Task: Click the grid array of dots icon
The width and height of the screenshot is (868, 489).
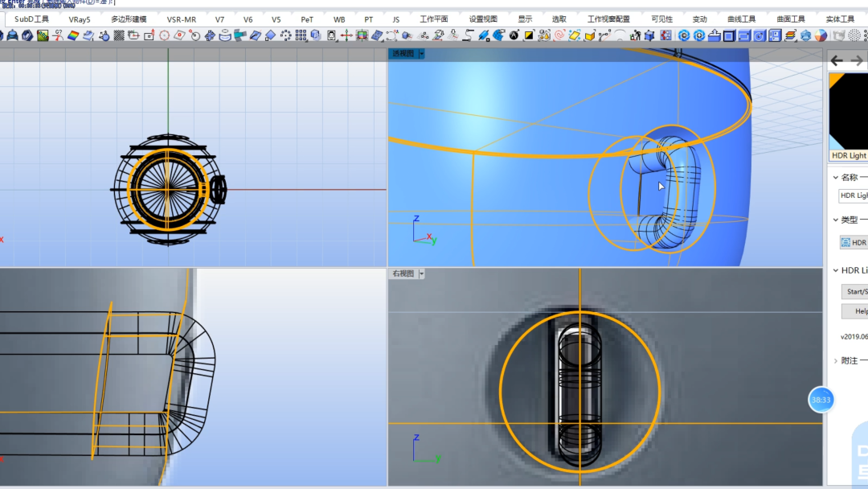Action: (x=301, y=36)
